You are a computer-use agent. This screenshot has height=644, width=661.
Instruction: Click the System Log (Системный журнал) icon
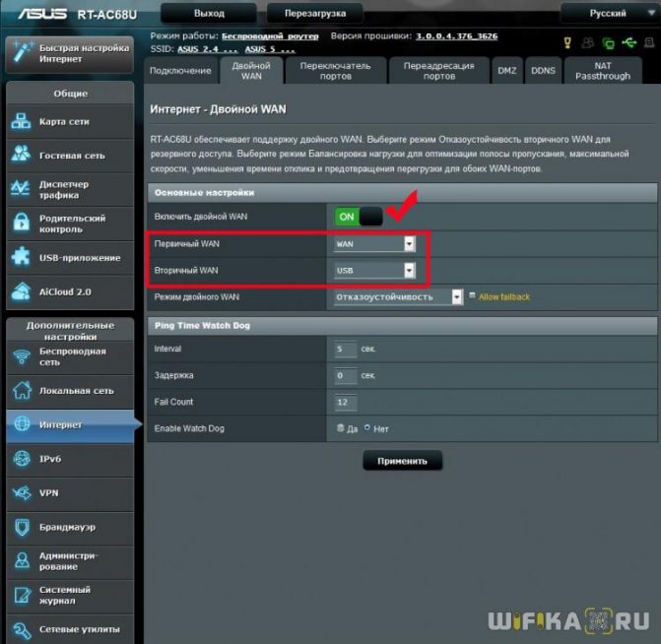point(22,595)
